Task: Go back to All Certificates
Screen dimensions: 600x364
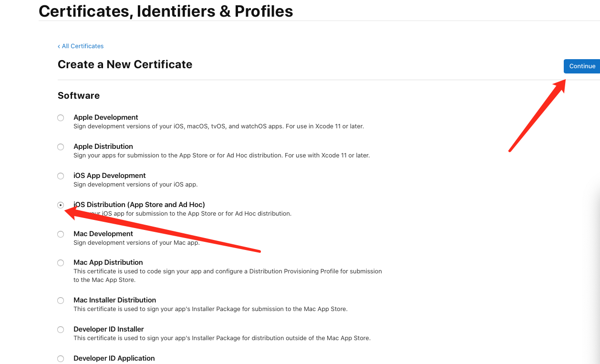Action: tap(81, 46)
